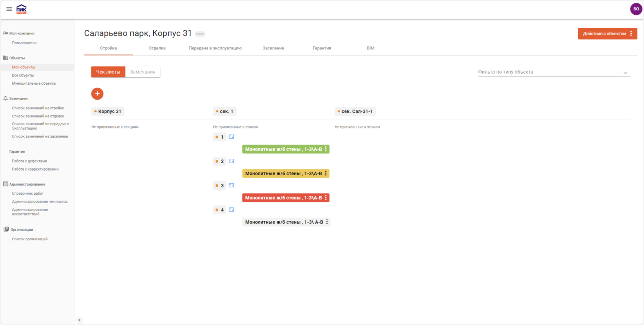Switch to the Стройка tab
The height and width of the screenshot is (325, 644).
pos(108,48)
